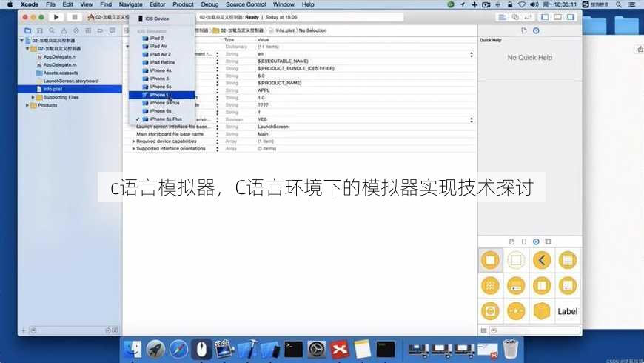Select AppDelegate.h in navigator
The height and width of the screenshot is (363, 644).
click(59, 57)
